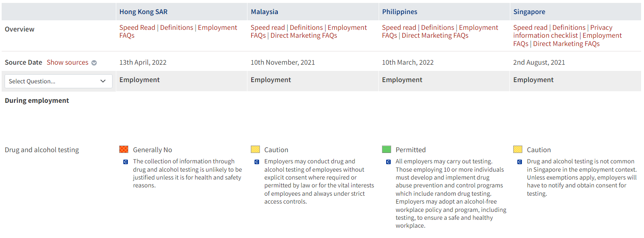Click the yellow Caution icon for Singapore

point(518,149)
